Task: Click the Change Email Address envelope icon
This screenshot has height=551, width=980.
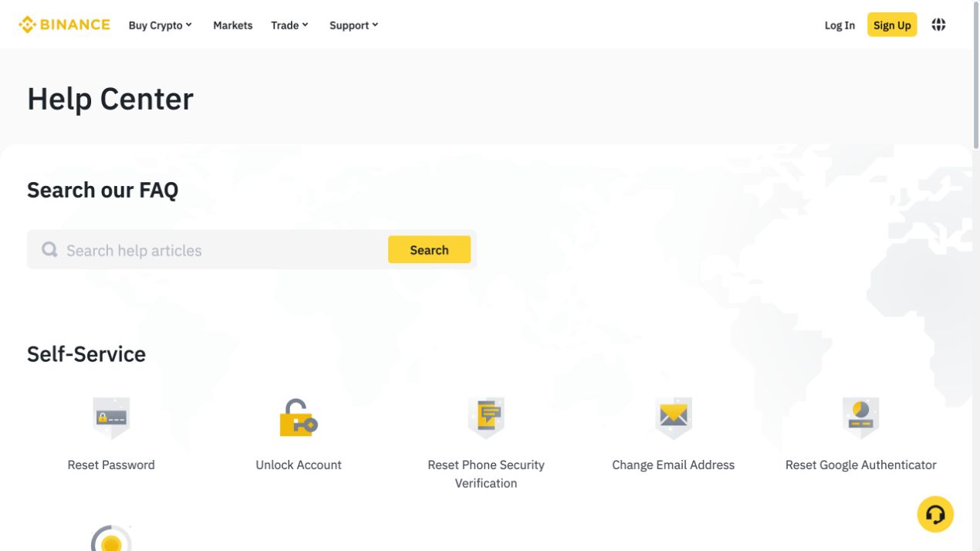Action: tap(674, 417)
